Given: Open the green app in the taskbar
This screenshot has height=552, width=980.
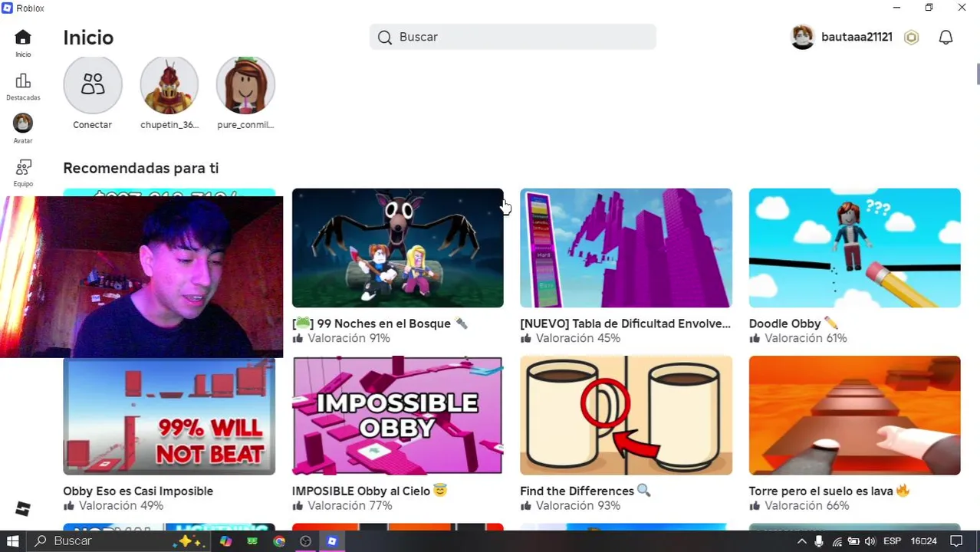Looking at the screenshot, I should point(252,541).
